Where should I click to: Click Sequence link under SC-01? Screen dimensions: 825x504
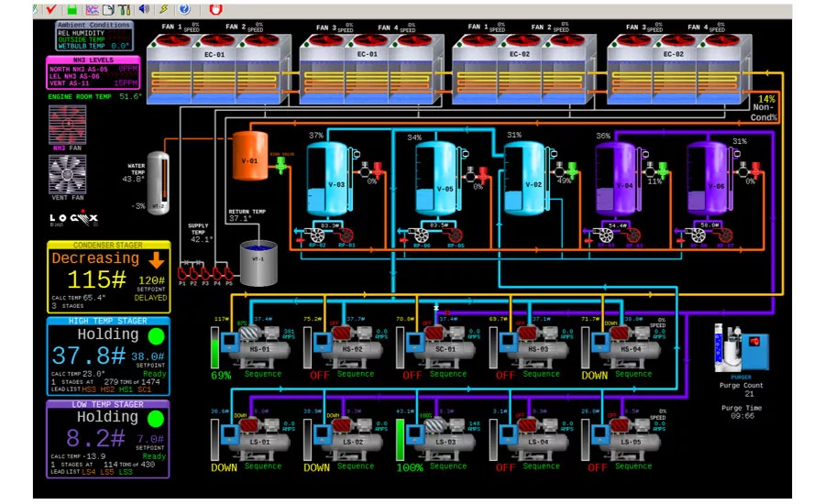pyautogui.click(x=448, y=374)
